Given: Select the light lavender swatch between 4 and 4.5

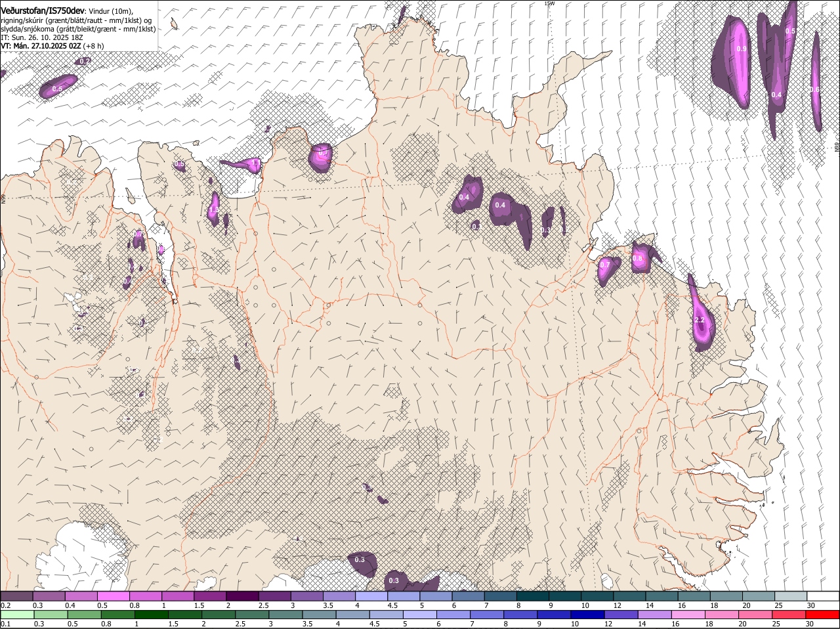Looking at the screenshot, I should pyautogui.click(x=371, y=596).
